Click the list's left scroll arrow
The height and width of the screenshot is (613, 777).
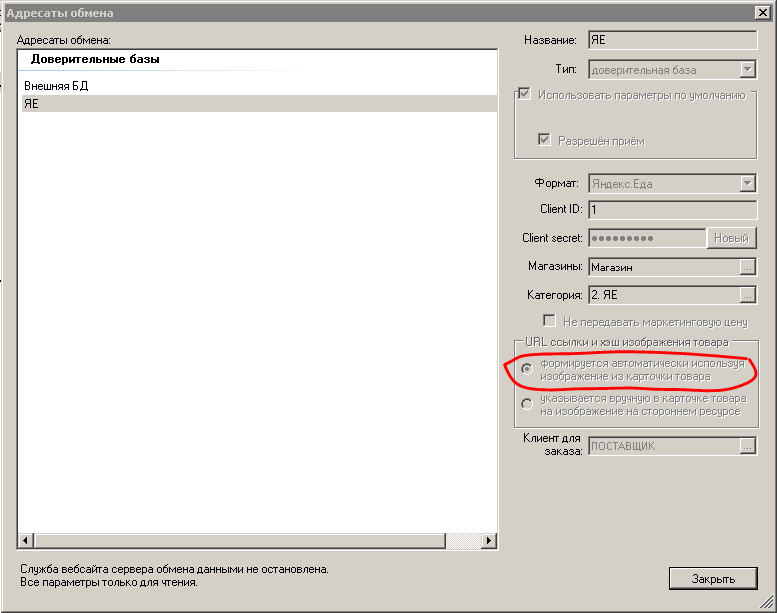(26, 540)
